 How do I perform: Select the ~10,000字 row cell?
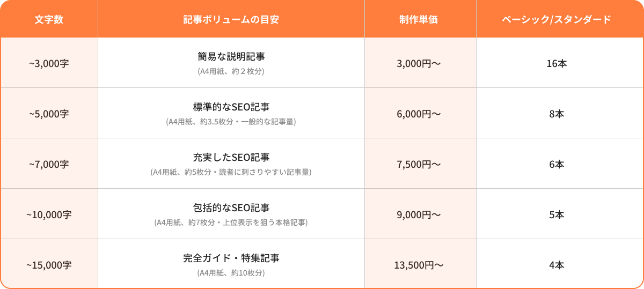pos(49,214)
